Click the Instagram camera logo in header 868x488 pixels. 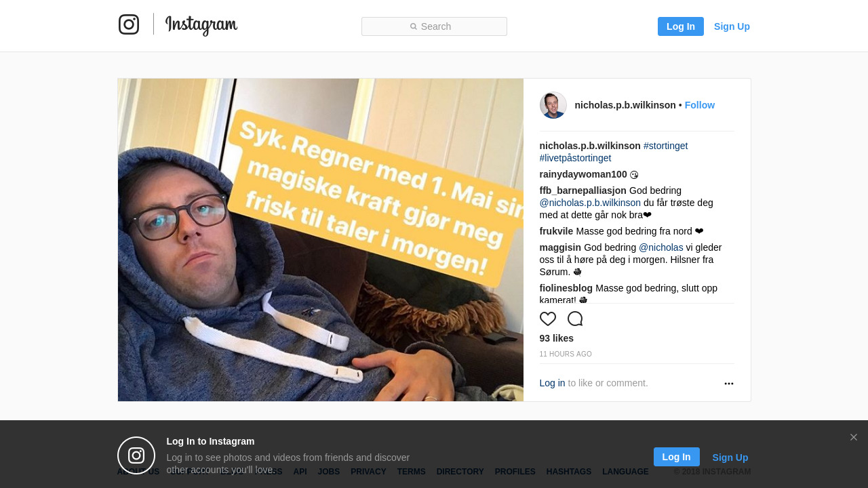[x=129, y=24]
